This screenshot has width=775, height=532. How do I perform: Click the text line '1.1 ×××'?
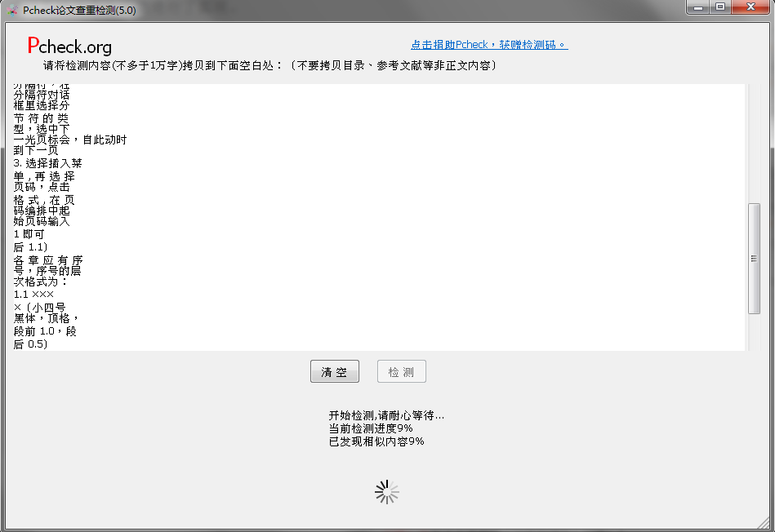(x=33, y=295)
